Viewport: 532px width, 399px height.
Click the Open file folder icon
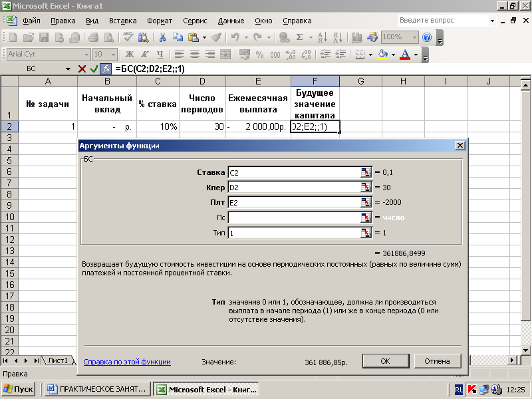(x=29, y=37)
